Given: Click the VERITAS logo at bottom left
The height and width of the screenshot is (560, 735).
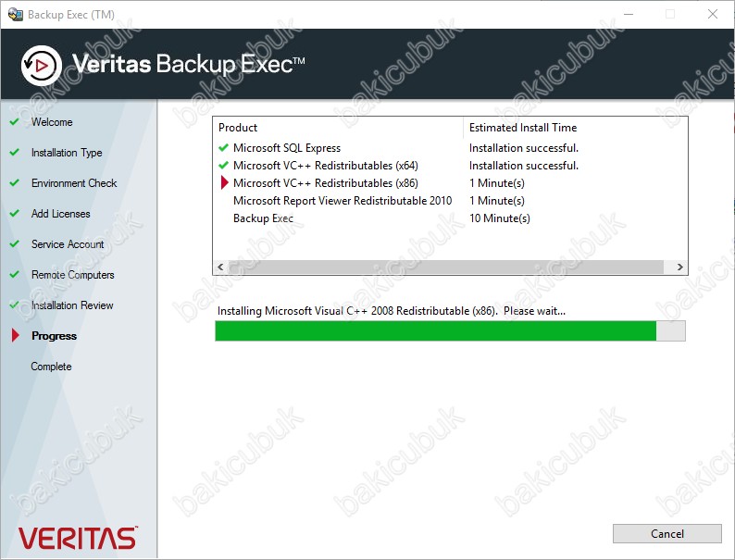Looking at the screenshot, I should coord(78,538).
